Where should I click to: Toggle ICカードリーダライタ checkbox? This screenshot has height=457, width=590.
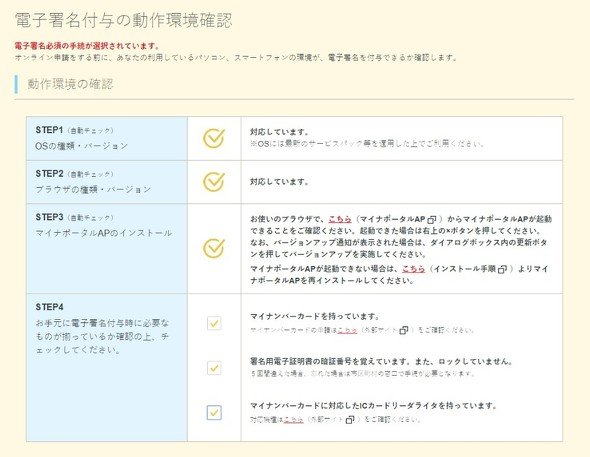coord(214,413)
